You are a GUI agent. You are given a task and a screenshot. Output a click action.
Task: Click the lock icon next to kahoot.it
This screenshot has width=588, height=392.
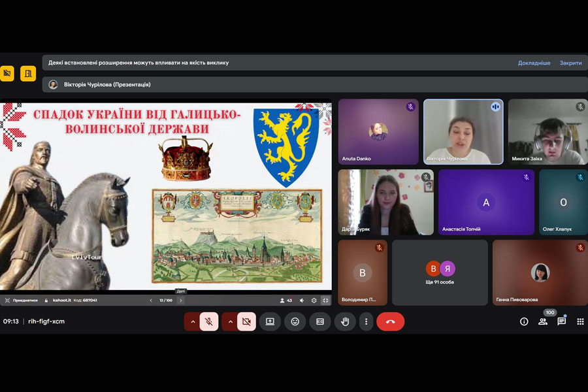click(46, 301)
